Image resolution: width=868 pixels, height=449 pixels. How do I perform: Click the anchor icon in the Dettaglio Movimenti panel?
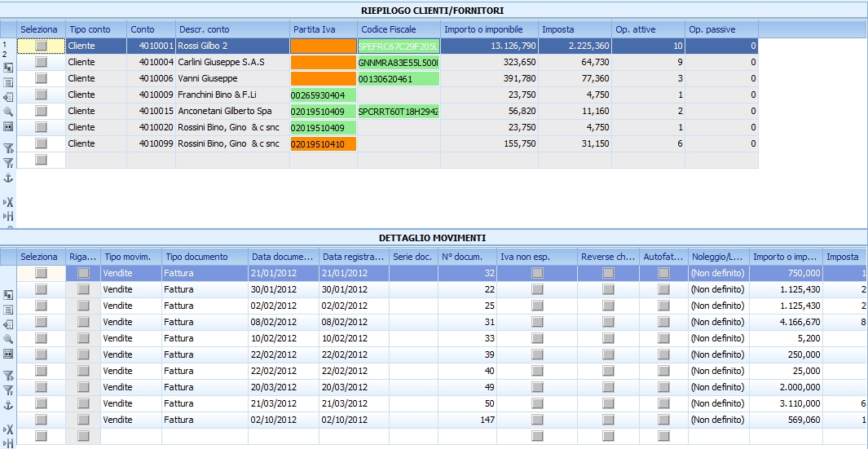click(8, 405)
